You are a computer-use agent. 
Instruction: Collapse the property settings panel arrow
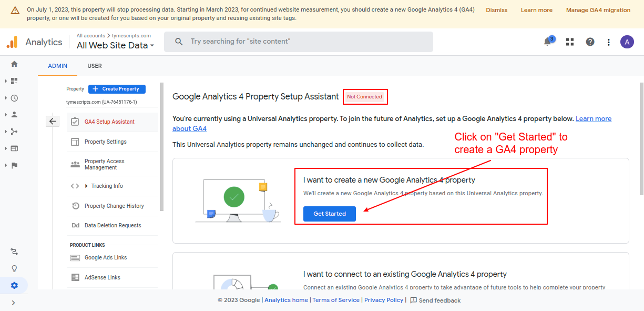tap(53, 121)
